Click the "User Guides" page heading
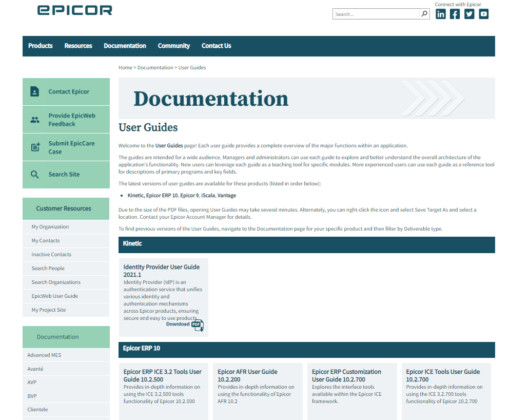The height and width of the screenshot is (420, 510). coord(148,127)
